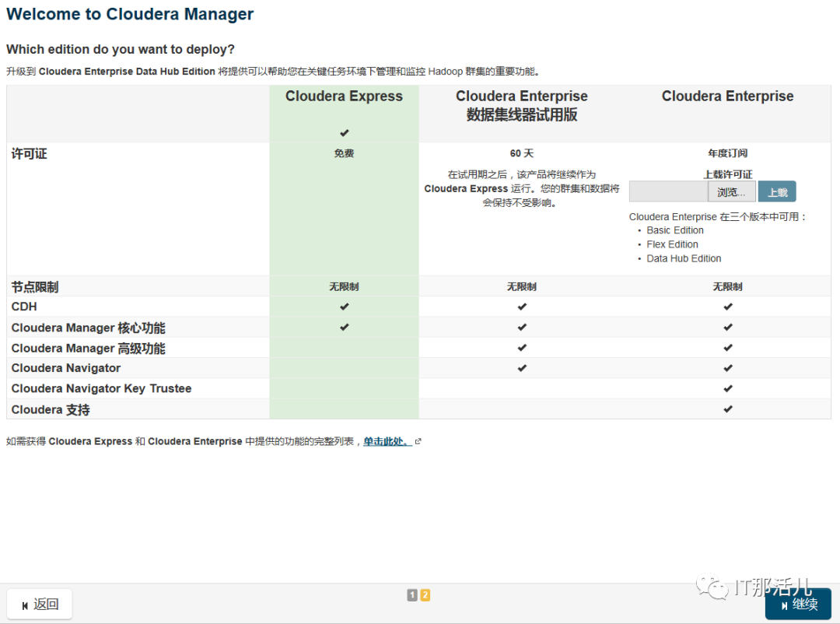Choose Cloudera Enterprise 数据集线器试用版 edition
This screenshot has height=624, width=840.
click(x=522, y=105)
